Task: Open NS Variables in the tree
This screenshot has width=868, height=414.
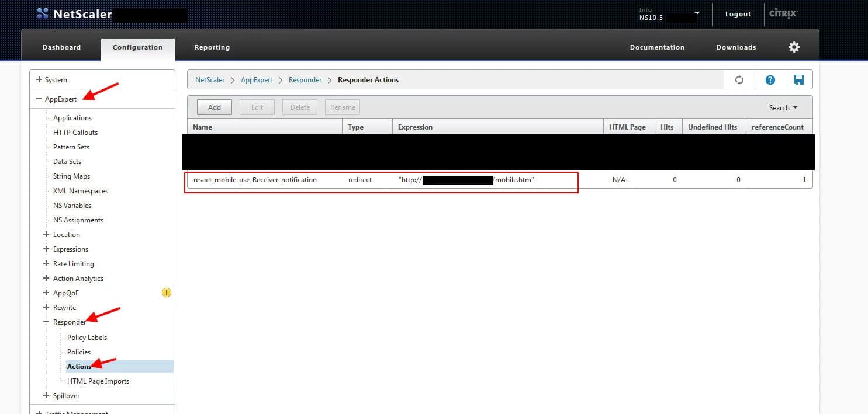Action: pos(72,206)
